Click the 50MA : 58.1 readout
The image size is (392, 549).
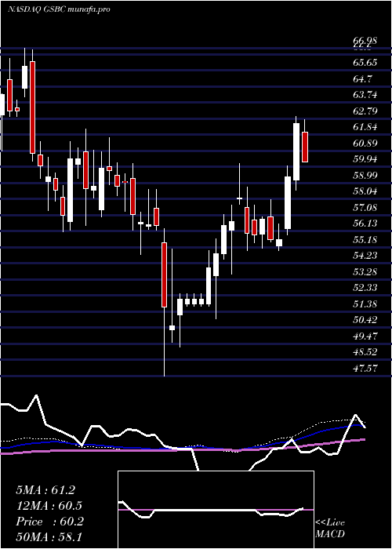coord(49,537)
